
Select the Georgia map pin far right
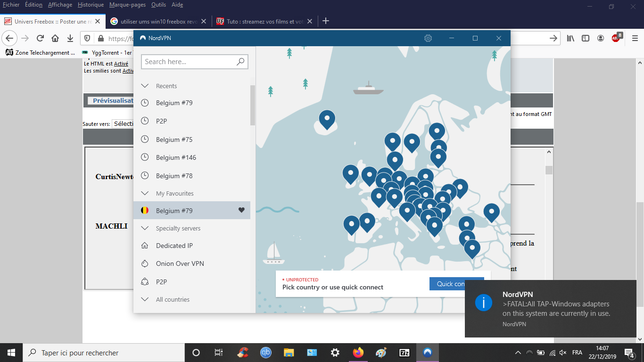(491, 213)
